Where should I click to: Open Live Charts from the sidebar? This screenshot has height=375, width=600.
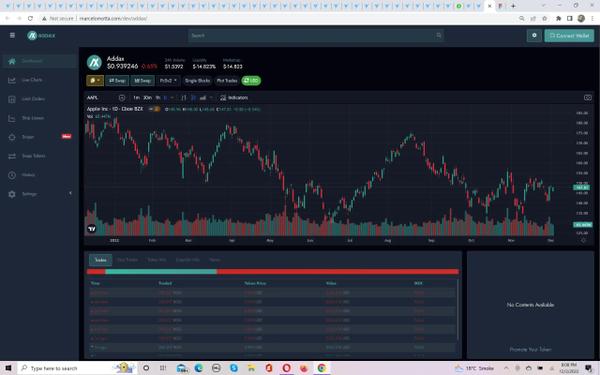pos(32,80)
